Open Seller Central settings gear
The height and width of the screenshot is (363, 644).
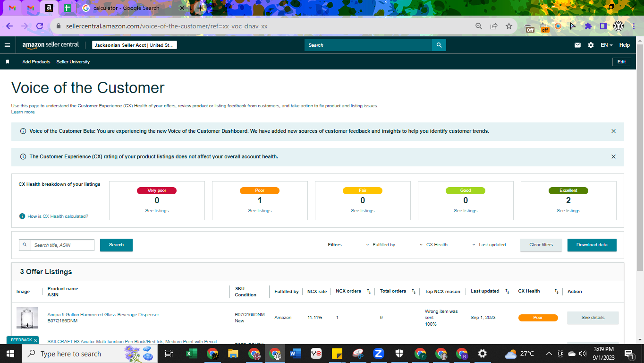591,45
